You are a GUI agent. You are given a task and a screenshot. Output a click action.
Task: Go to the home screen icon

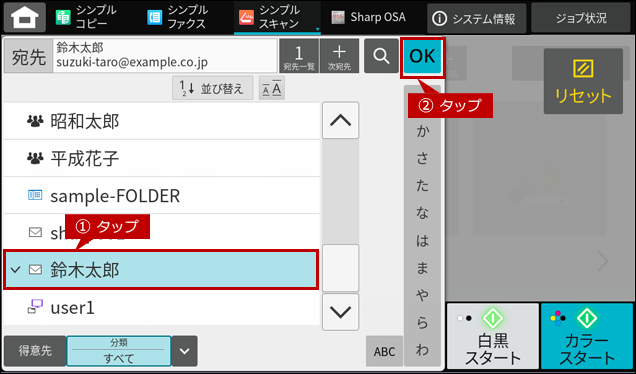pos(25,17)
